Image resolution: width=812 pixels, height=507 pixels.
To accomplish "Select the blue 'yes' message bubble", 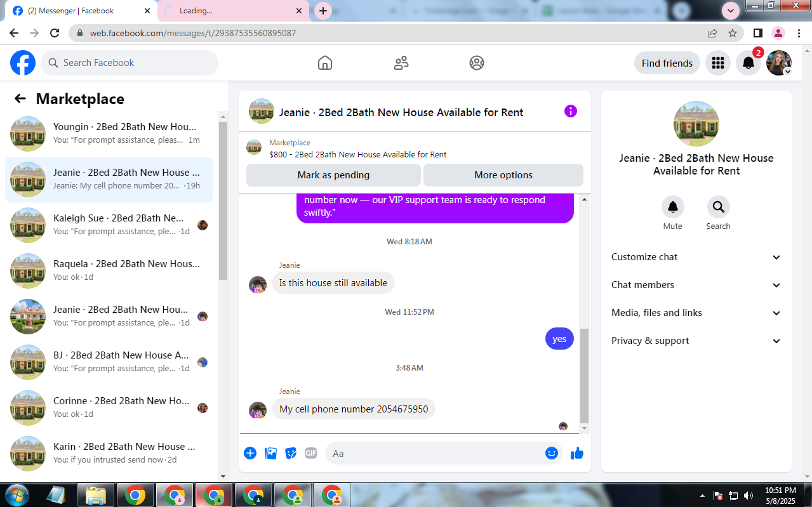I will (559, 339).
